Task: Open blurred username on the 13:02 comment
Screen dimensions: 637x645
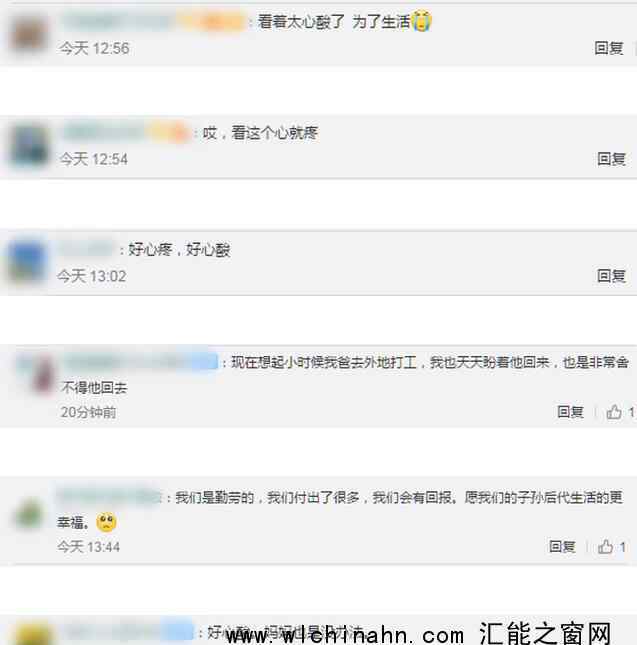Action: [86, 250]
